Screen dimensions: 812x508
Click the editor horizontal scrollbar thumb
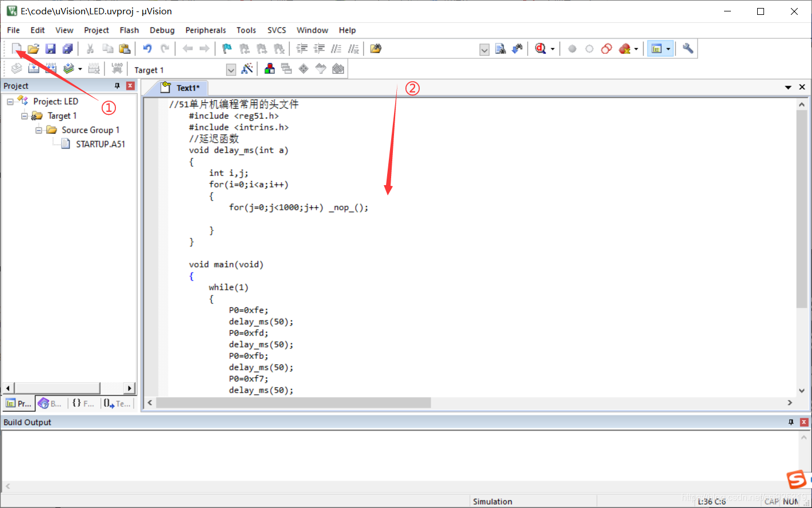tap(294, 403)
